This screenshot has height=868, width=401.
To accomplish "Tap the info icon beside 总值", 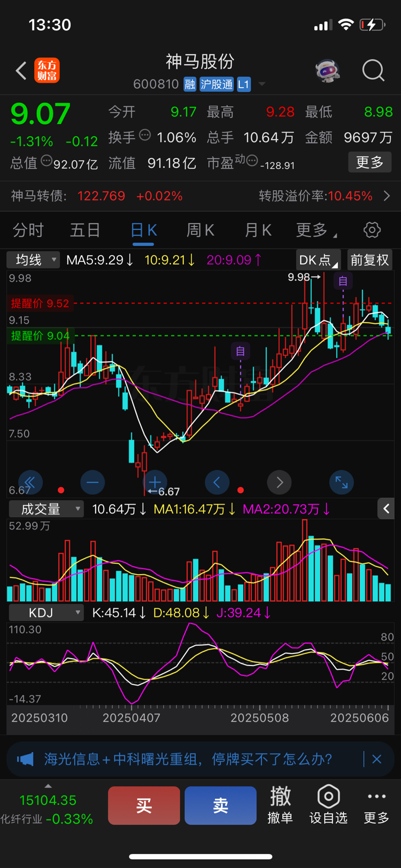I will click(x=46, y=161).
